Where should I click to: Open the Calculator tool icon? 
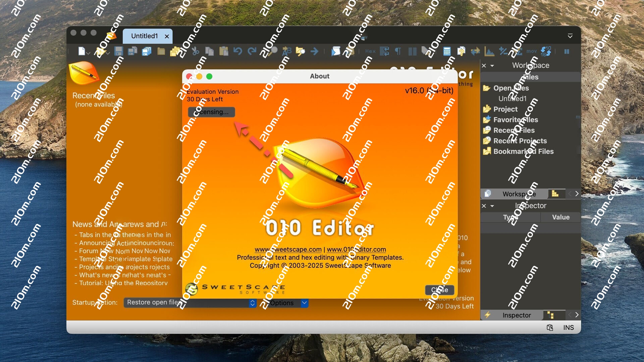tap(446, 51)
